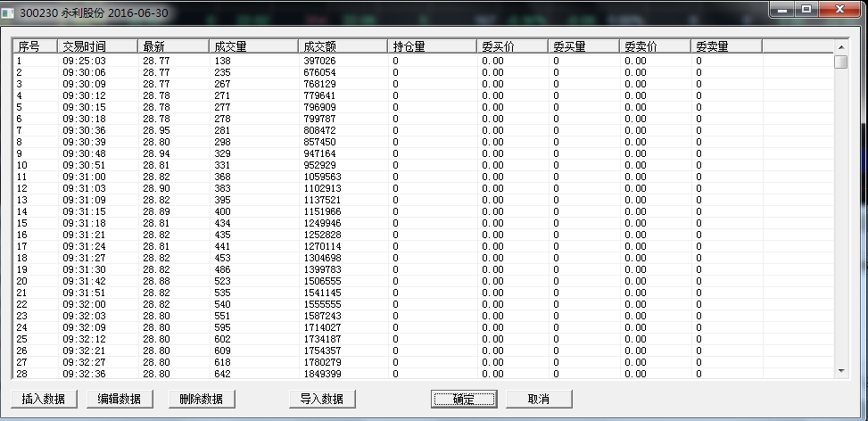Click amount 796909 in row 5
This screenshot has height=421, width=868.
pyautogui.click(x=319, y=107)
